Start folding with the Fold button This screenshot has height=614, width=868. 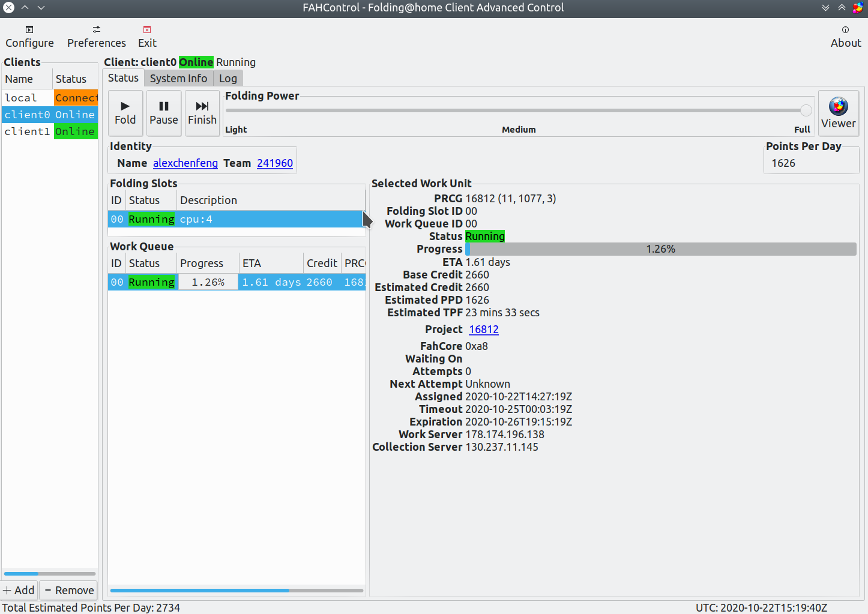125,113
